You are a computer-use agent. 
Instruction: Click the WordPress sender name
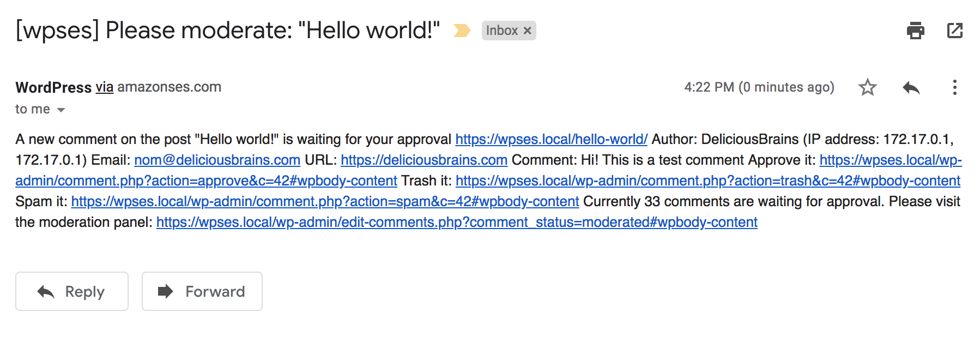(53, 87)
